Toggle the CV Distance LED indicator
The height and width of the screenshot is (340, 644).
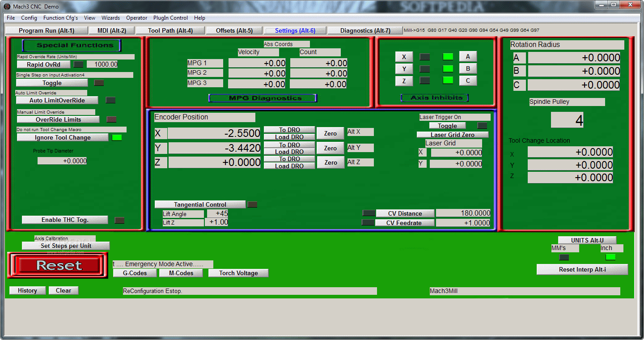pyautogui.click(x=369, y=213)
